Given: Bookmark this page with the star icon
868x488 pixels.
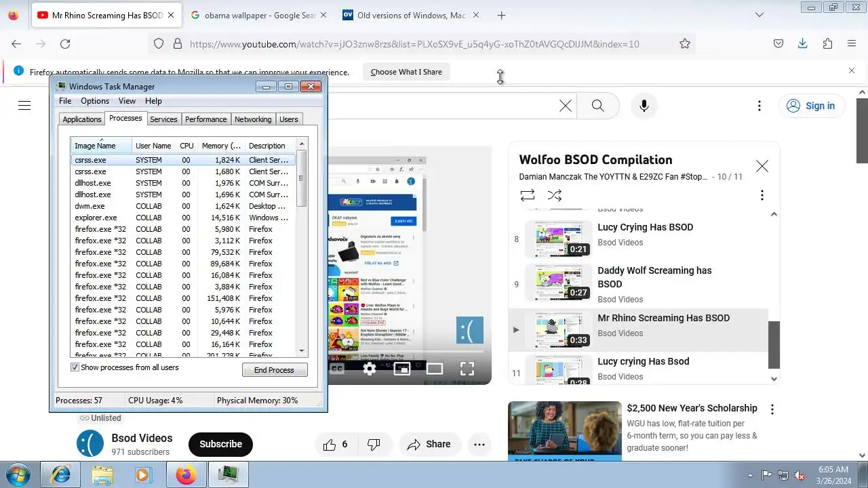Looking at the screenshot, I should pyautogui.click(x=685, y=43).
